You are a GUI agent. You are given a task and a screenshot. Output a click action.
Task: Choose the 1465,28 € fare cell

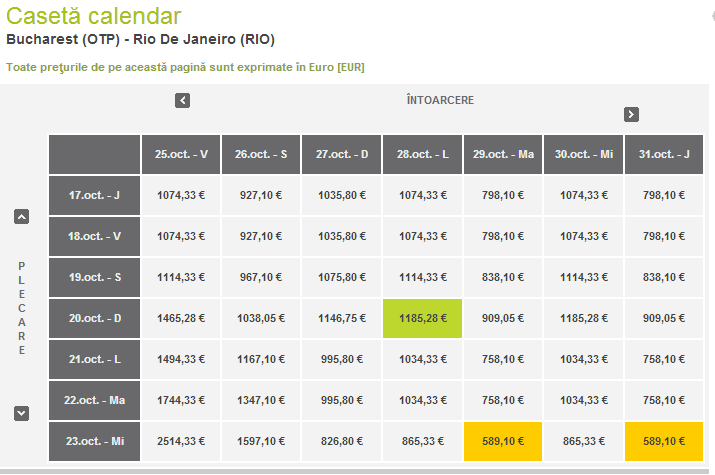181,318
